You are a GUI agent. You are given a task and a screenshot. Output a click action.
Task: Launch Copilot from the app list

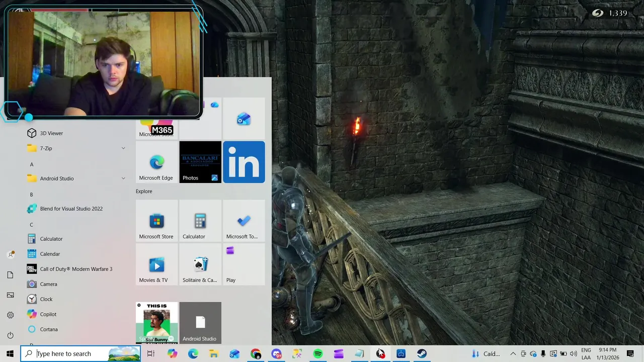coord(75,314)
